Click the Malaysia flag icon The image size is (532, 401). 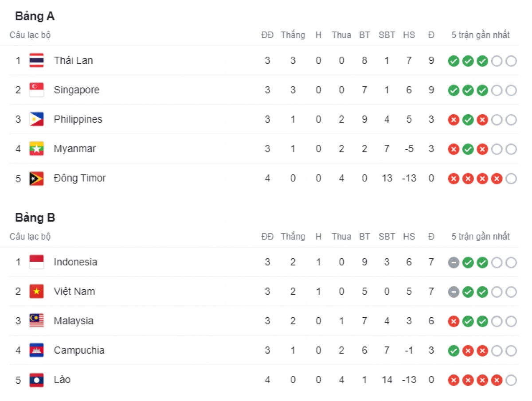[x=36, y=321]
